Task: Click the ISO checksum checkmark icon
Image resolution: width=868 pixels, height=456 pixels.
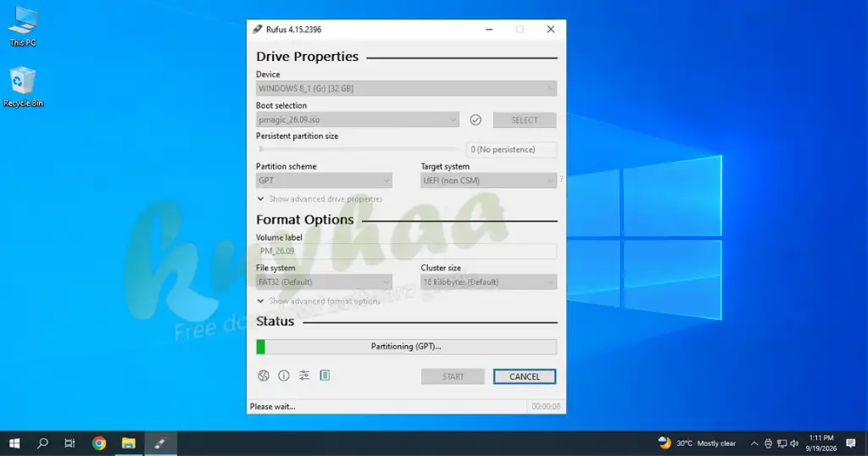Action: pos(476,120)
